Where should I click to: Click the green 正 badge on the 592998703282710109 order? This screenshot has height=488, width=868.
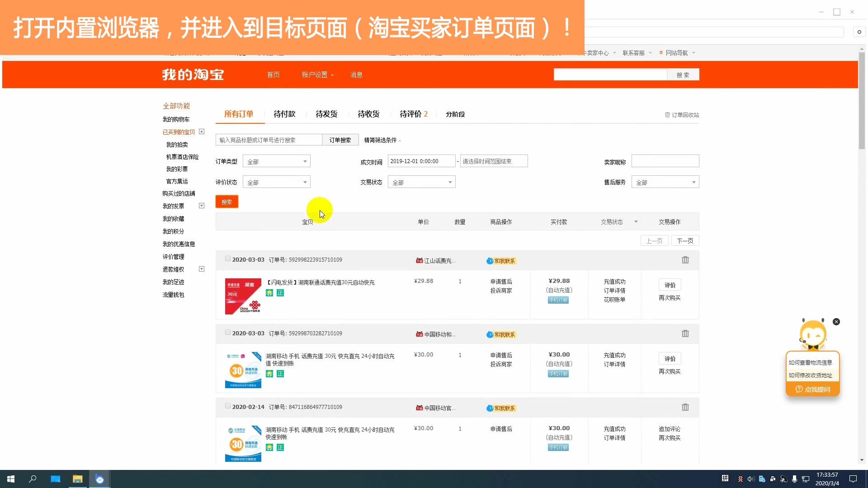pyautogui.click(x=280, y=374)
